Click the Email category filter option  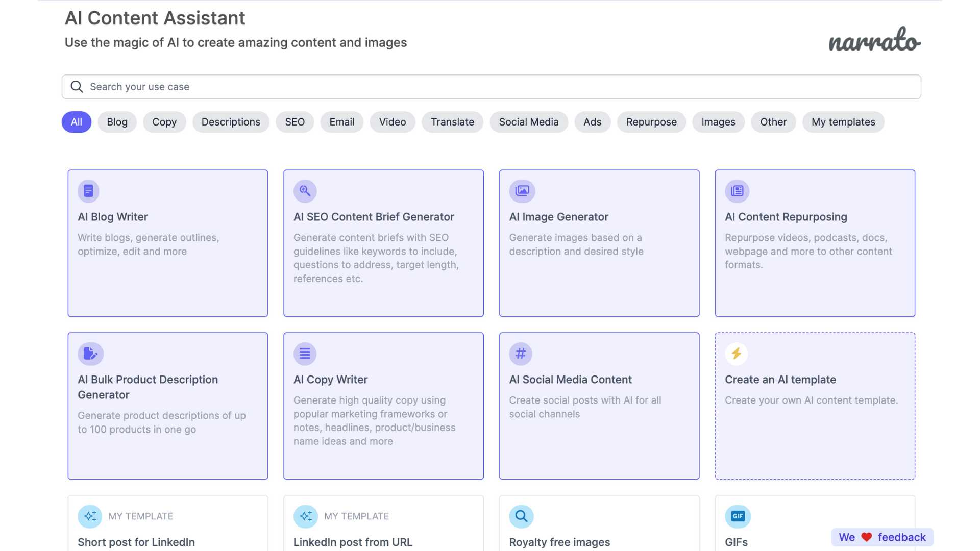tap(341, 122)
